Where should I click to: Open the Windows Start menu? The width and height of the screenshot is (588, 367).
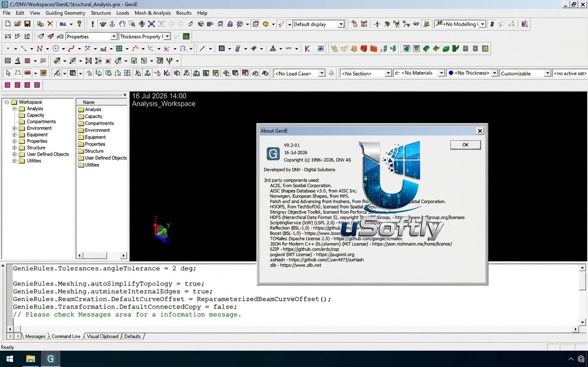tap(9, 359)
